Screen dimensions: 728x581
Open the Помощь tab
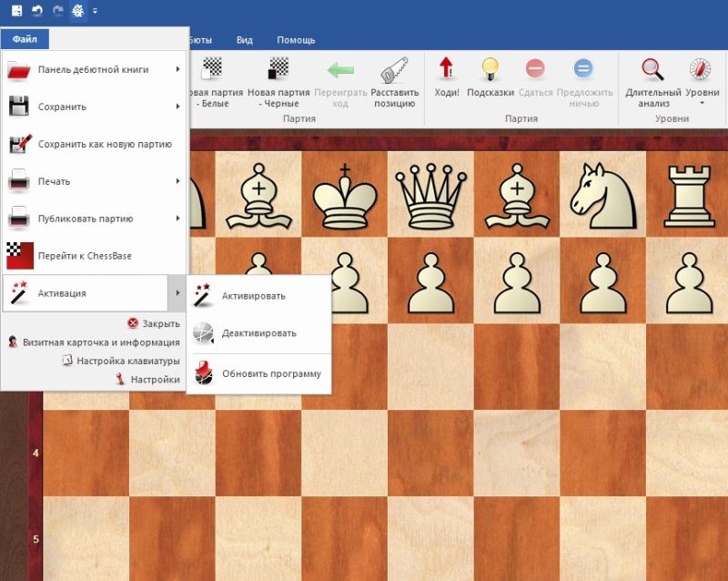click(x=296, y=40)
